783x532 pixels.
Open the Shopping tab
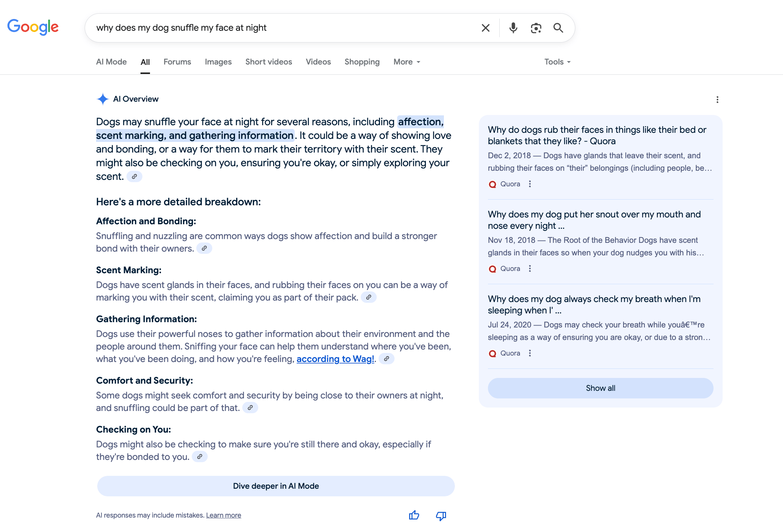(362, 62)
